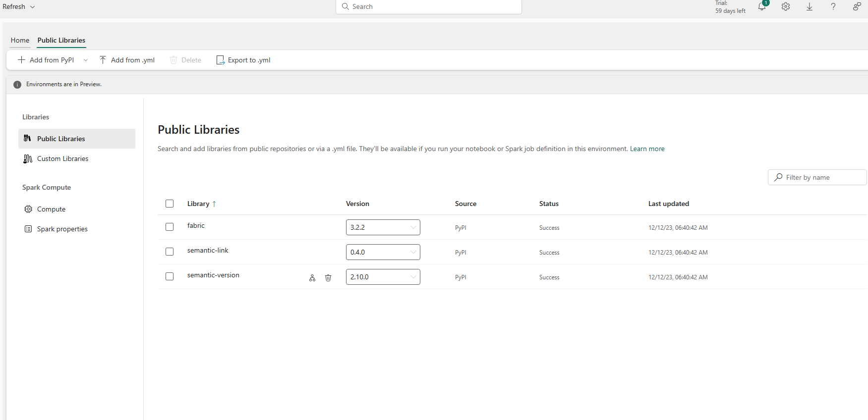The image size is (868, 420).
Task: Follow the Learn more link
Action: pyautogui.click(x=647, y=149)
